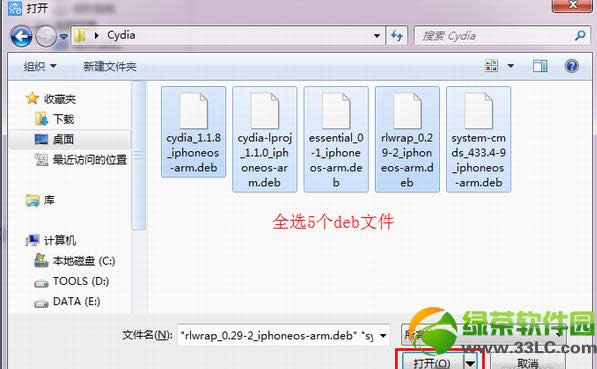The width and height of the screenshot is (597, 369).
Task: Click the refresh button beside address bar
Action: pyautogui.click(x=397, y=36)
